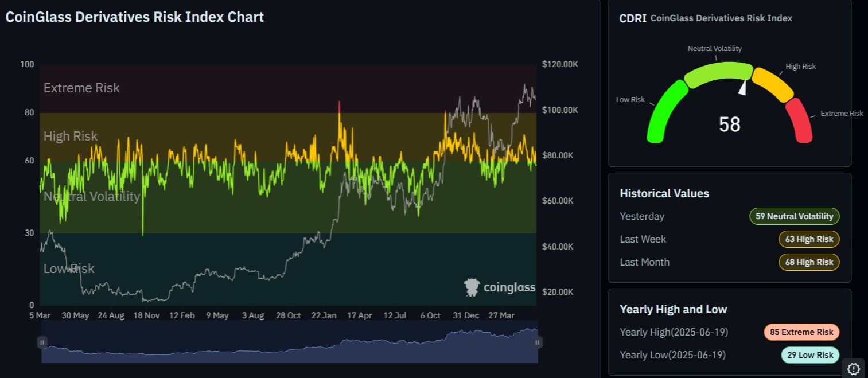Select the '68 High Risk' badge

pyautogui.click(x=809, y=262)
